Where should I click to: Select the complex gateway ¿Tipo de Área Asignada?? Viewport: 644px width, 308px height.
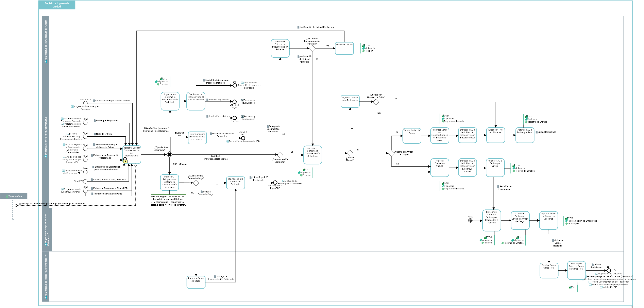(x=169, y=154)
